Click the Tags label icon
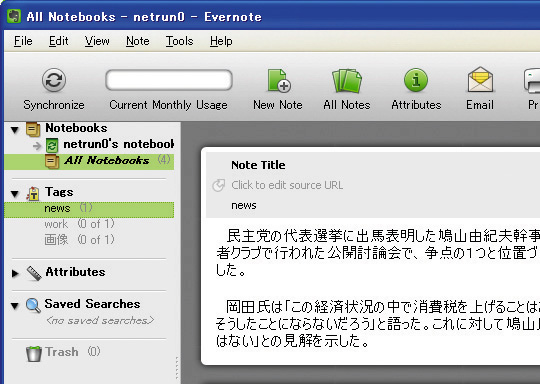Image resolution: width=540 pixels, height=384 pixels. 33,193
